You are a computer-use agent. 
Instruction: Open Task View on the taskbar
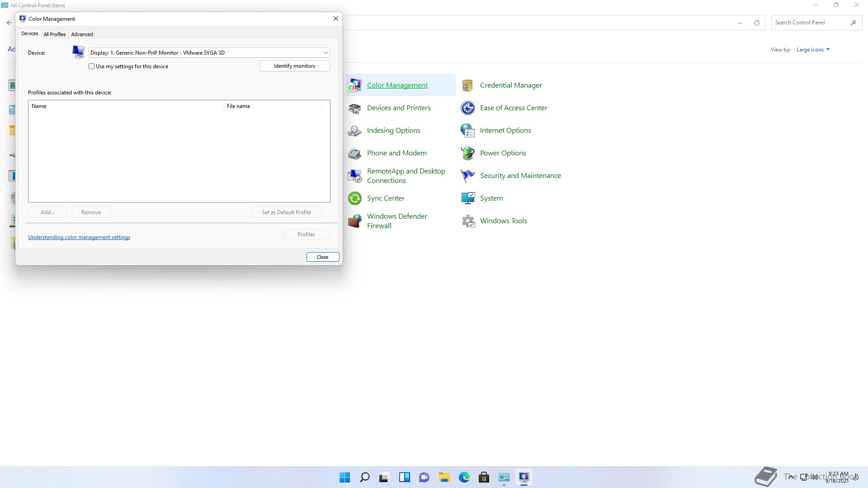click(x=384, y=477)
